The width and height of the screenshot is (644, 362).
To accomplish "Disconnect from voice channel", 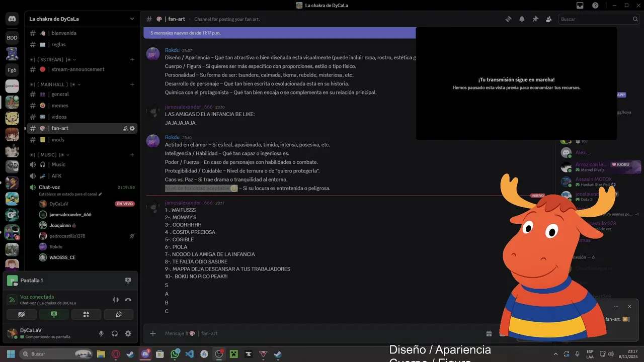I will point(128,300).
